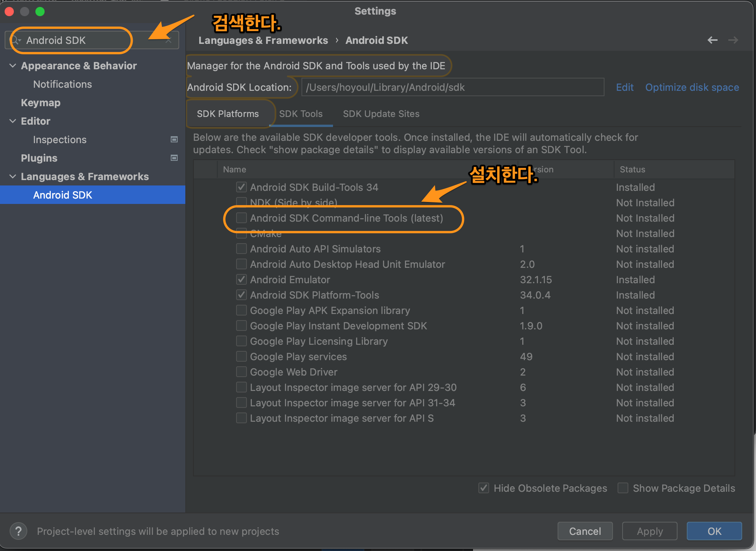756x551 pixels.
Task: Collapse the Appearance & Behavior section
Action: [12, 65]
